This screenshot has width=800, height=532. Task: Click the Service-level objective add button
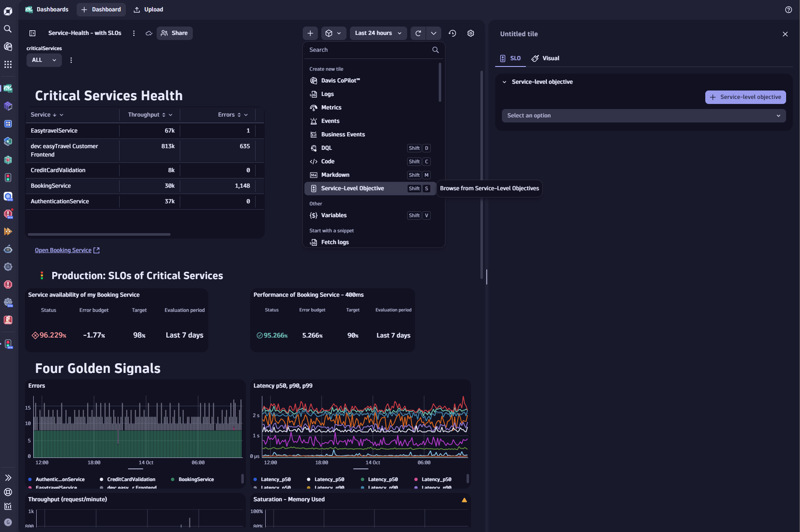(745, 97)
